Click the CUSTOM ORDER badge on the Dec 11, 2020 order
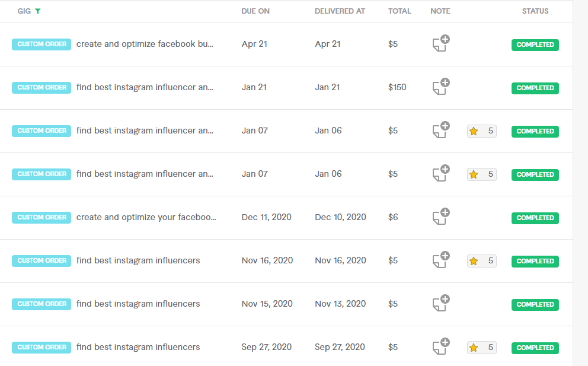 [41, 217]
